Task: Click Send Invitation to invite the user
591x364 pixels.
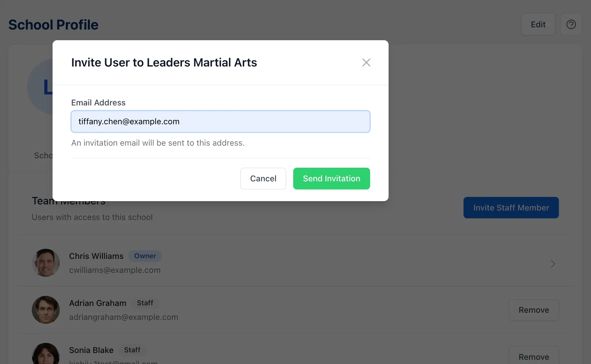Action: tap(331, 178)
